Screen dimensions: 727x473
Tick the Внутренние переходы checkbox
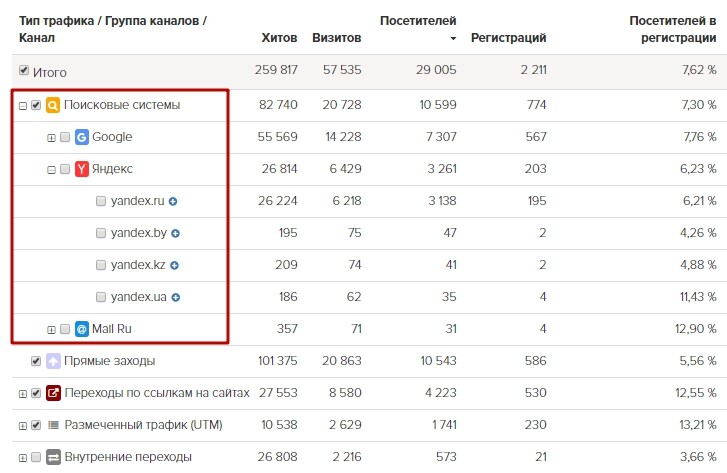[36, 457]
